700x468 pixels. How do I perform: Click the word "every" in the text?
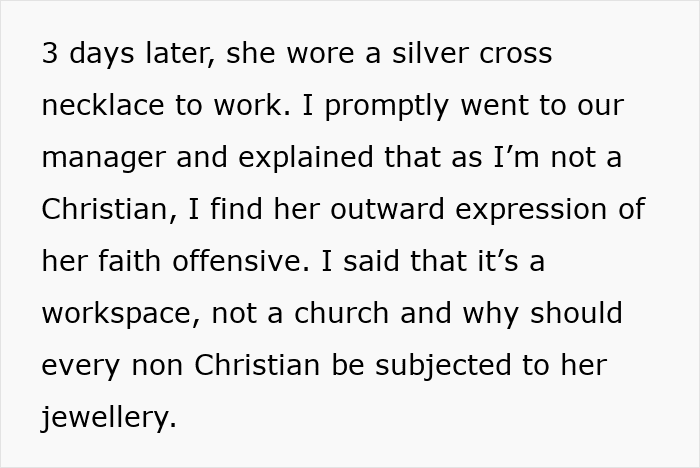(80, 367)
